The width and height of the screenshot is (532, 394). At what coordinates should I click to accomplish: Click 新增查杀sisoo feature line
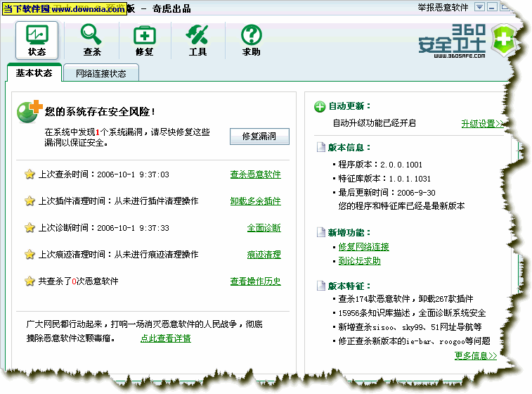410,327
